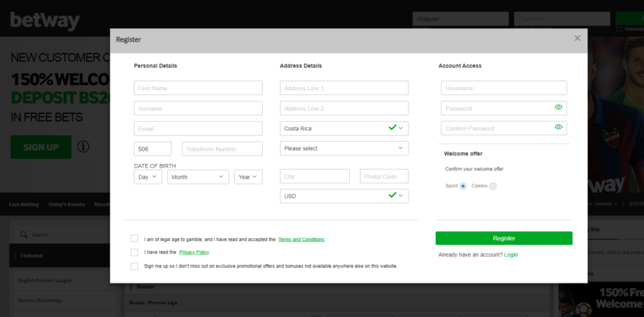Image resolution: width=644 pixels, height=317 pixels.
Task: Click the green Register button
Action: [504, 238]
